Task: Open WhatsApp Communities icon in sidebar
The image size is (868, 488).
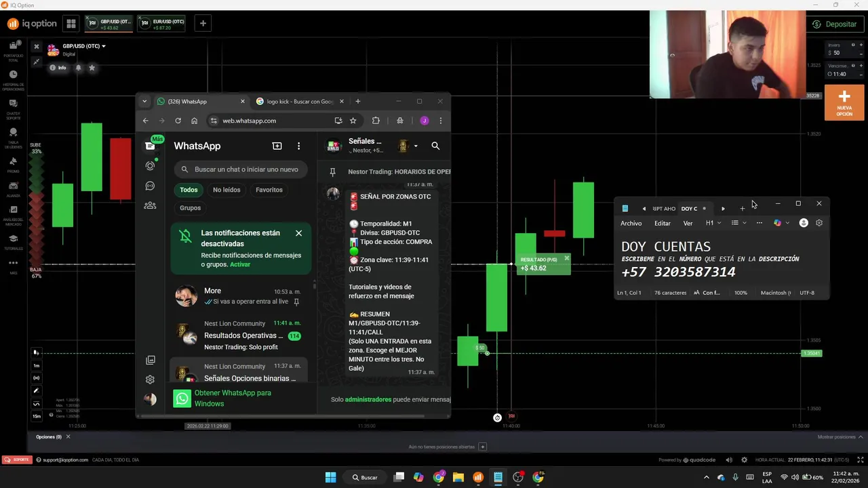Action: point(151,205)
